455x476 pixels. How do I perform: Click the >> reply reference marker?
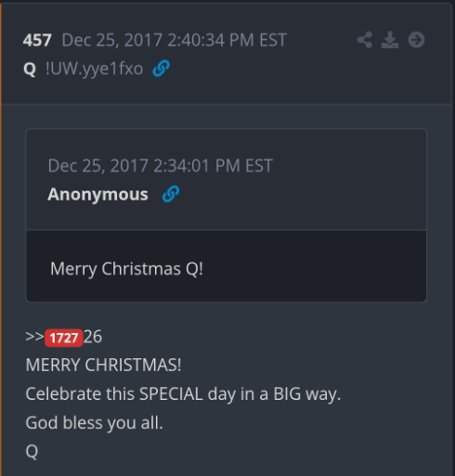point(34,337)
